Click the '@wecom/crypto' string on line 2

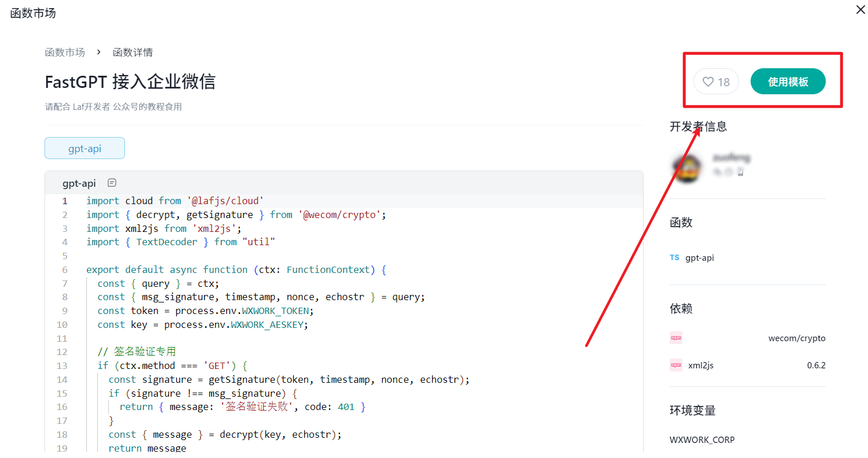click(x=339, y=215)
